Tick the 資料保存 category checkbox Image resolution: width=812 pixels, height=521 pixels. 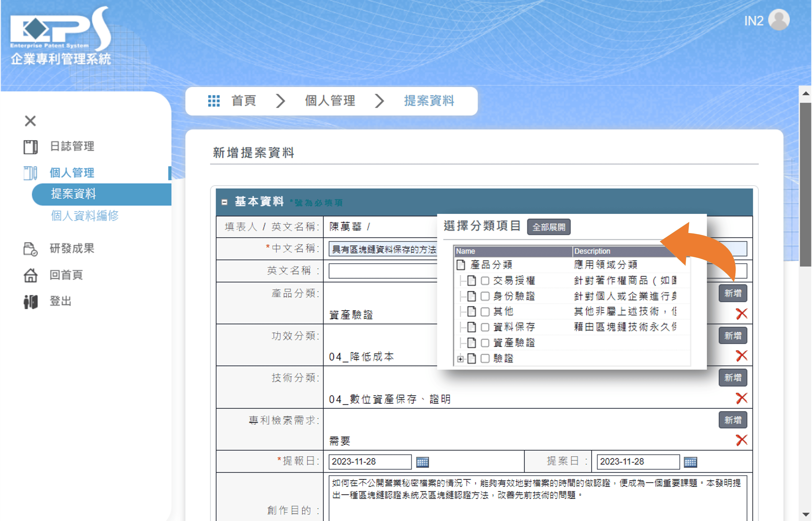485,327
